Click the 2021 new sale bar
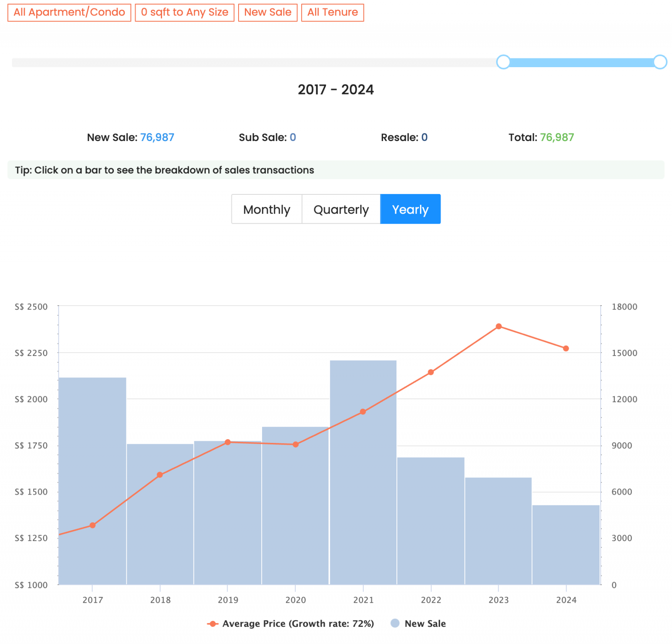Image resolution: width=672 pixels, height=644 pixels. (x=363, y=472)
